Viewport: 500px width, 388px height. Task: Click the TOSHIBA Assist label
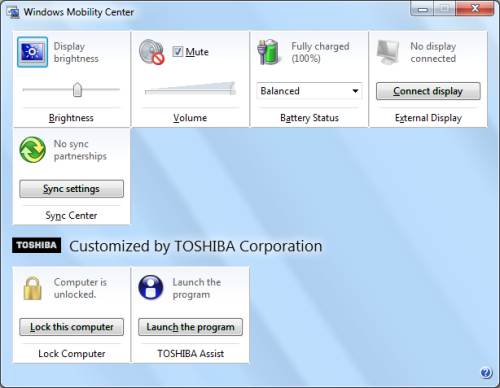[x=191, y=353]
